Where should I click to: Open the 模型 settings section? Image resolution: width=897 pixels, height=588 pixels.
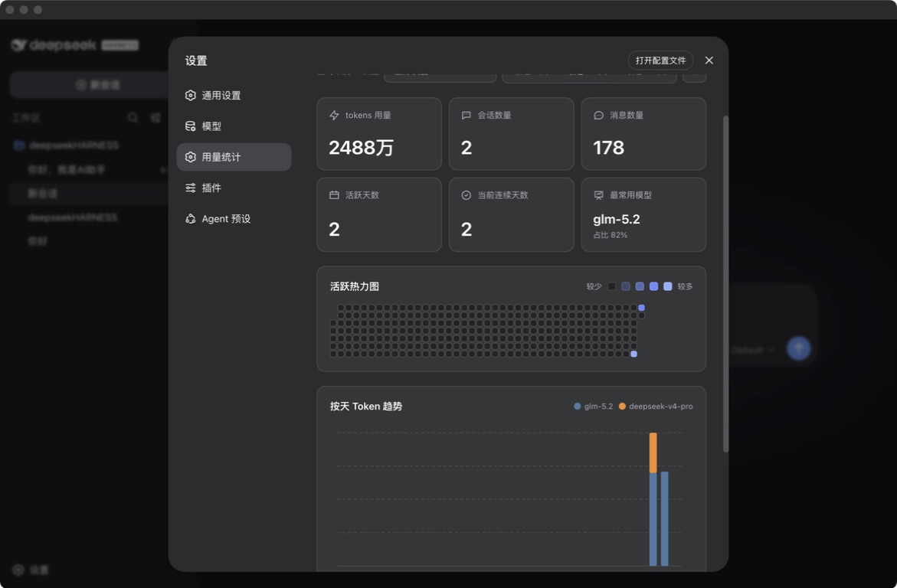pos(234,126)
